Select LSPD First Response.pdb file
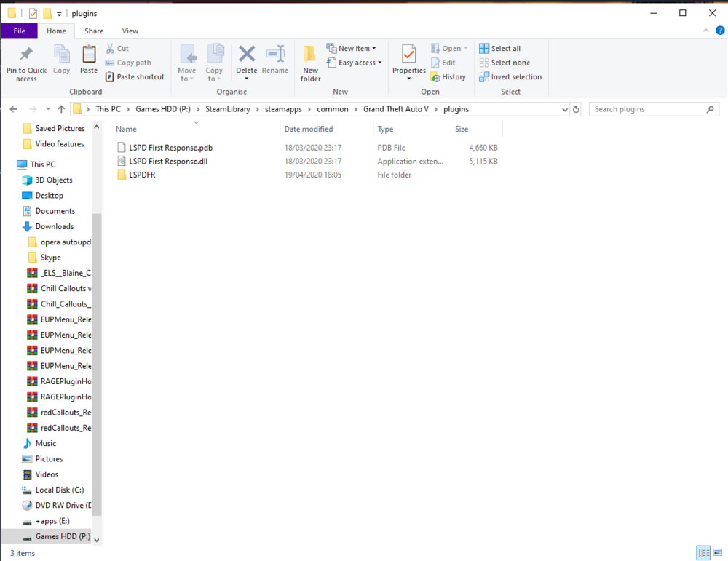Image resolution: width=728 pixels, height=561 pixels. click(x=171, y=148)
